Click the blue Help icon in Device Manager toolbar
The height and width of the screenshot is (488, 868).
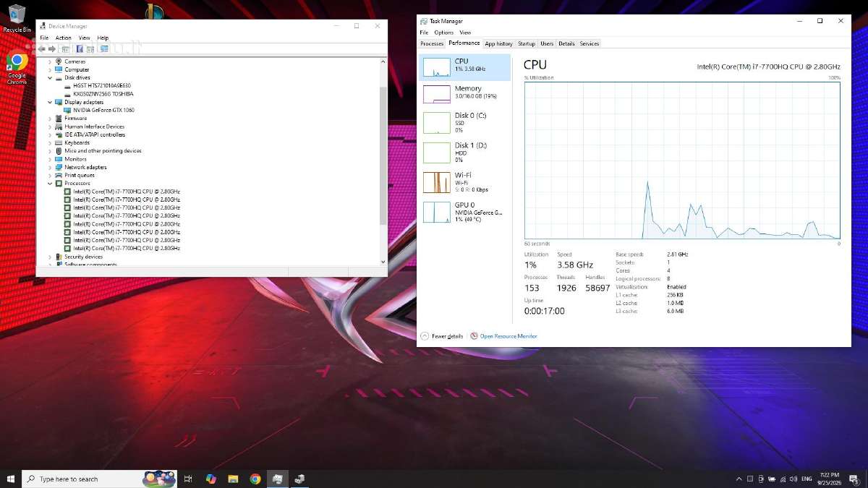point(80,49)
